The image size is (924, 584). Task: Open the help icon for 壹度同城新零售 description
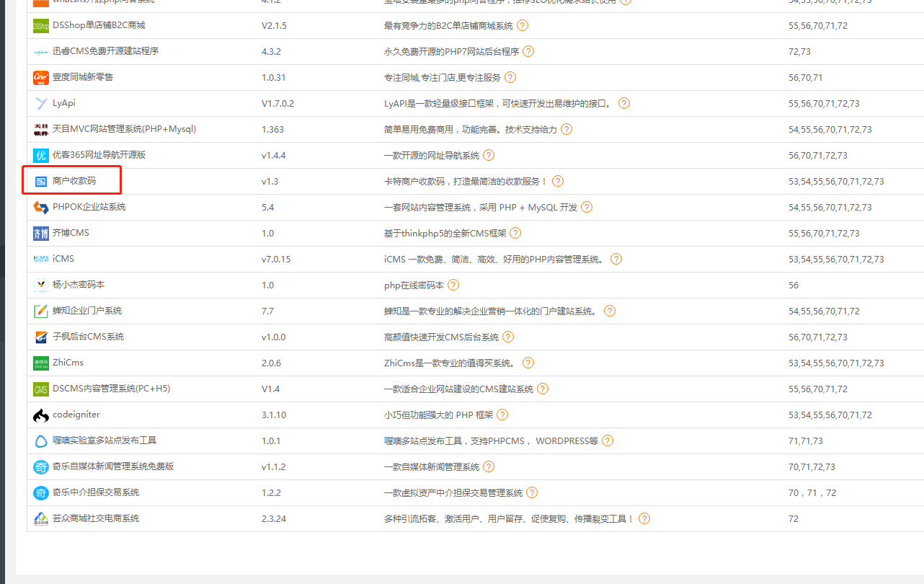tap(510, 77)
